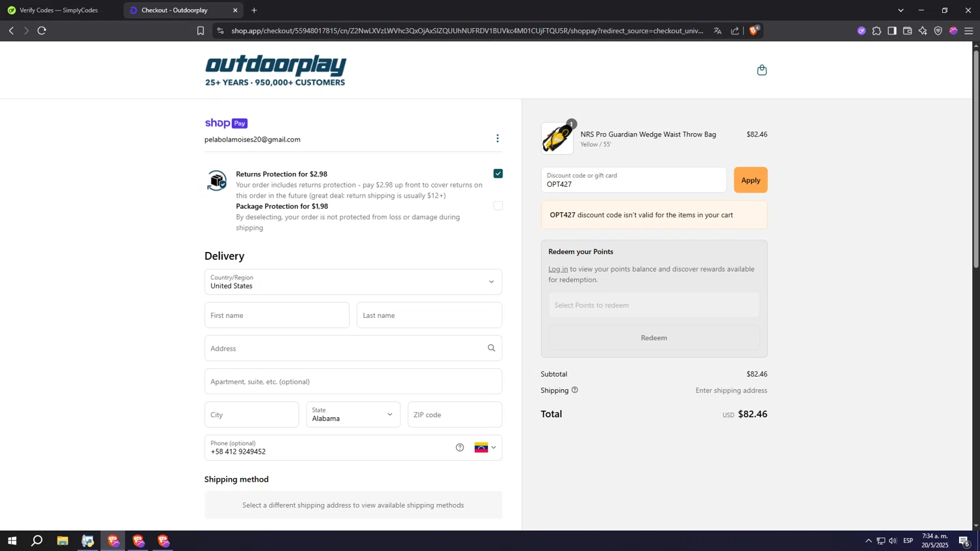Click the NRS throw bag product thumbnail

557,138
